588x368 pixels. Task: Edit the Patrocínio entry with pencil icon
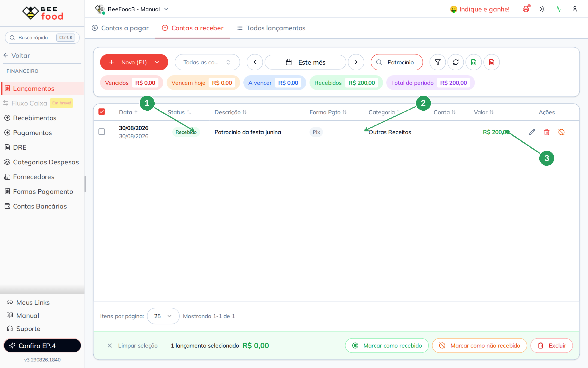532,132
